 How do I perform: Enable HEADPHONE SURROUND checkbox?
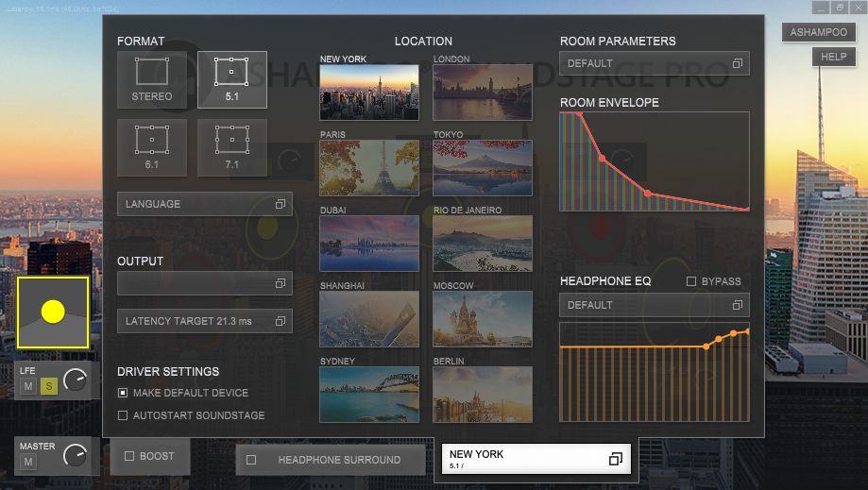[x=251, y=460]
